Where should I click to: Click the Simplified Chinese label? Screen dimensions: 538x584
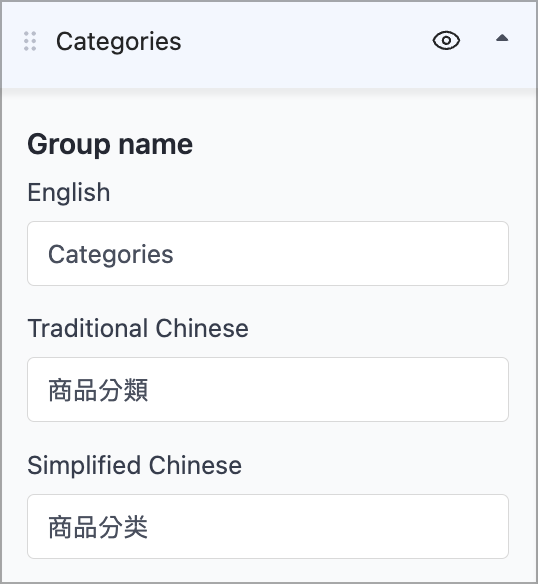pos(134,466)
